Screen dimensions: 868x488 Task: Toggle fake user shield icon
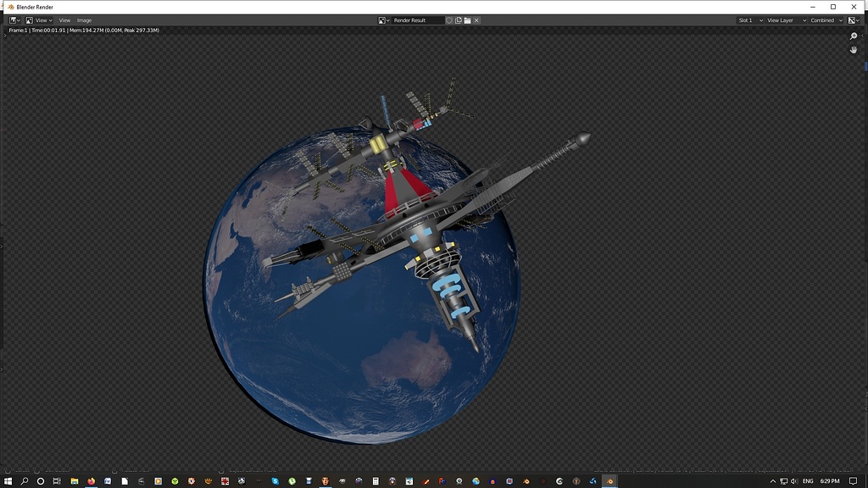[x=449, y=20]
